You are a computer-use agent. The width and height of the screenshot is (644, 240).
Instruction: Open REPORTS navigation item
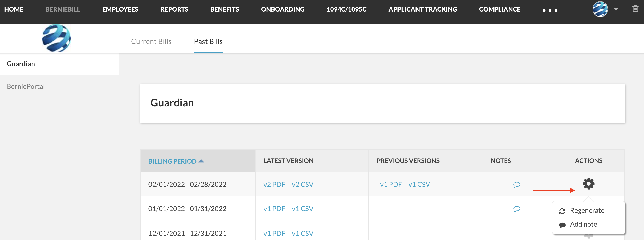174,9
